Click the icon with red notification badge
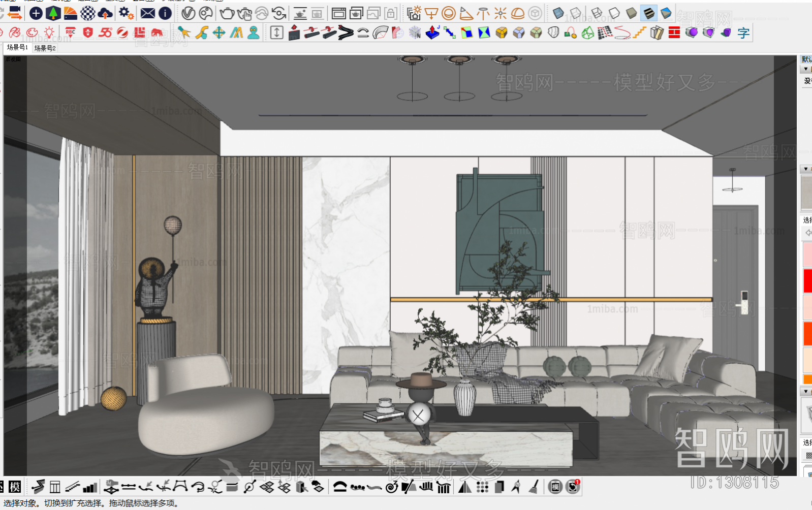The width and height of the screenshot is (812, 510). click(x=573, y=487)
